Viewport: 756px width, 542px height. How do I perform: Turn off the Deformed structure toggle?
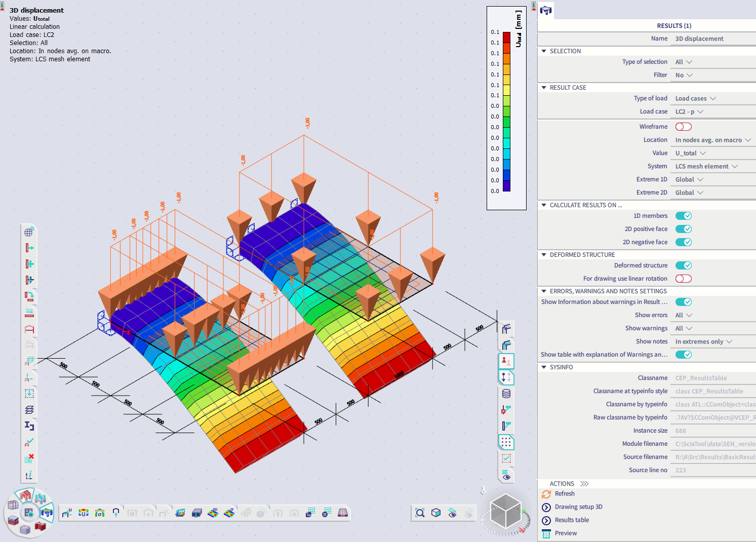[x=683, y=265]
